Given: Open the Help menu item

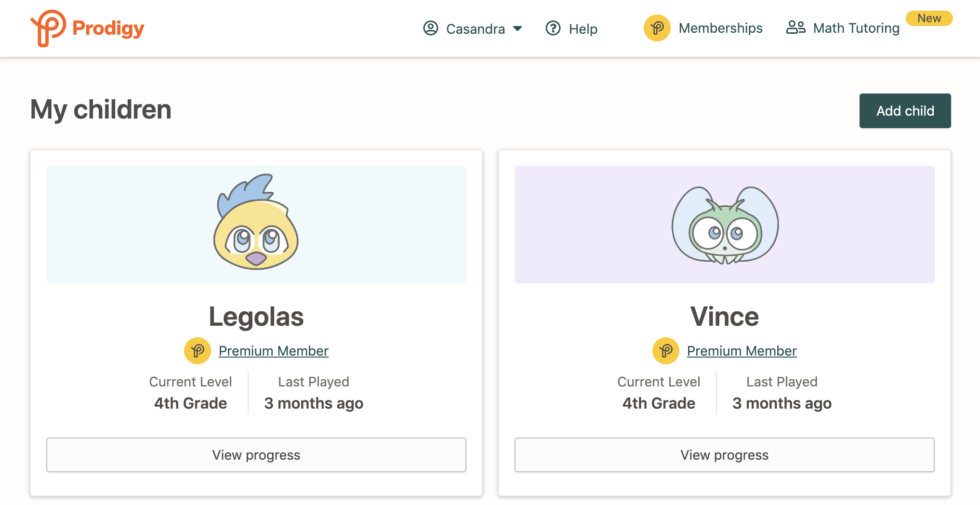Looking at the screenshot, I should pyautogui.click(x=583, y=29).
